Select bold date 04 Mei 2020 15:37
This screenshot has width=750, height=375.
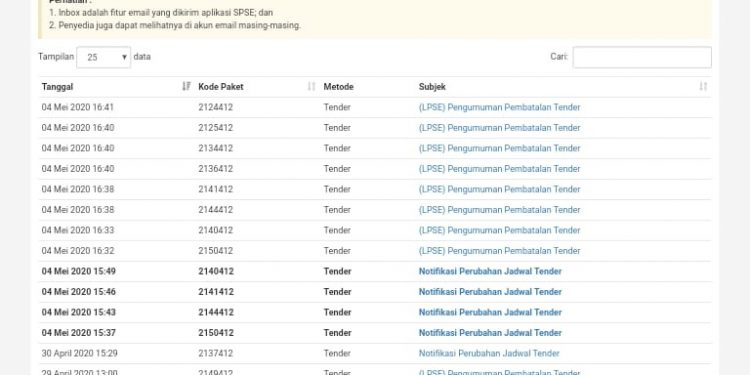pos(78,333)
